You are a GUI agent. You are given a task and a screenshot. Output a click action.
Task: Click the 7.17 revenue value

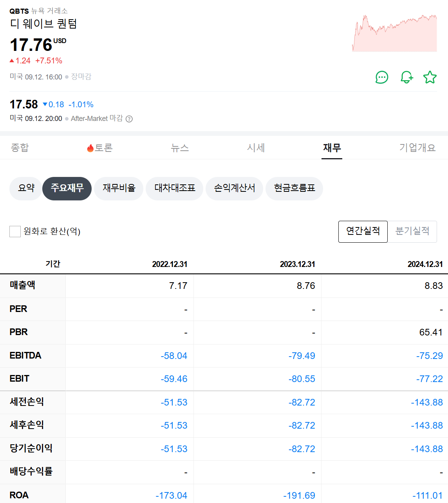[x=178, y=286]
